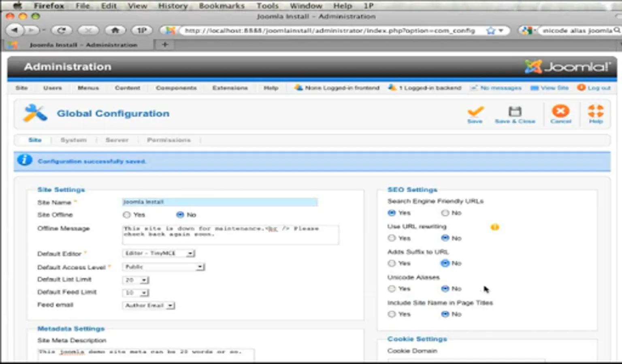The image size is (622, 364).
Task: Open a new tab with the plus button
Action: pyautogui.click(x=165, y=44)
